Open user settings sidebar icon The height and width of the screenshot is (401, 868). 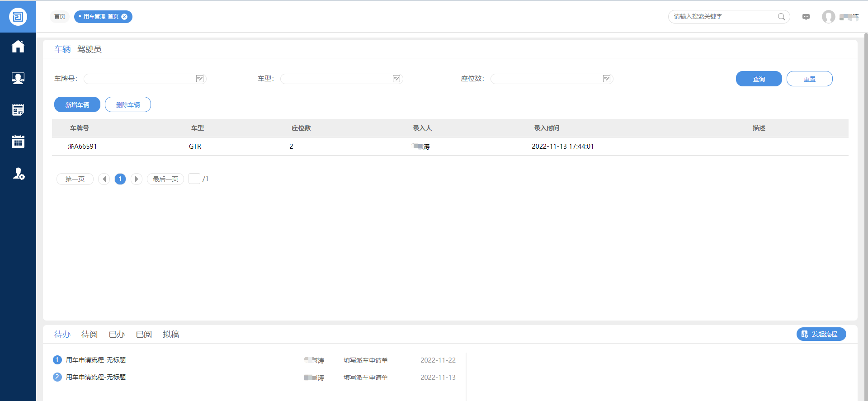pos(19,174)
